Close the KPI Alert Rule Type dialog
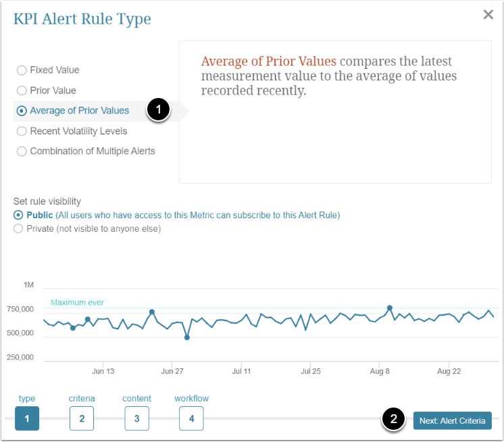Image resolution: width=504 pixels, height=442 pixels. pyautogui.click(x=488, y=15)
